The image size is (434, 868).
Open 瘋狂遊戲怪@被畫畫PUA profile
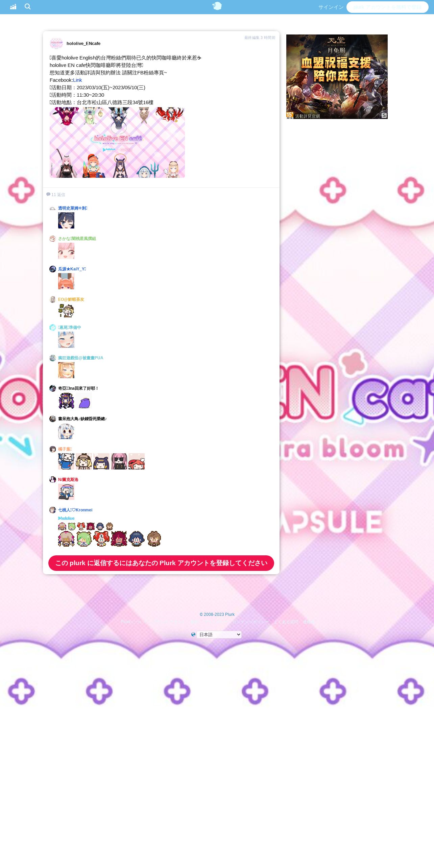81,358
